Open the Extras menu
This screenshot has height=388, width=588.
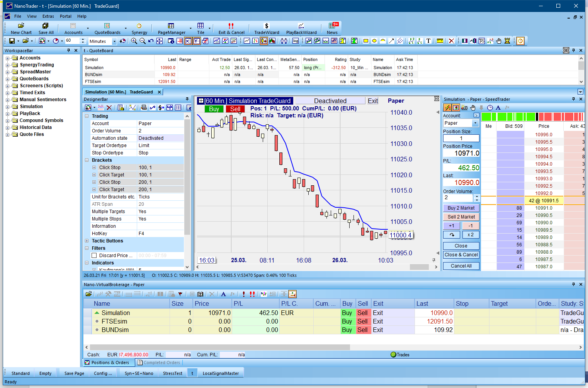pos(48,16)
